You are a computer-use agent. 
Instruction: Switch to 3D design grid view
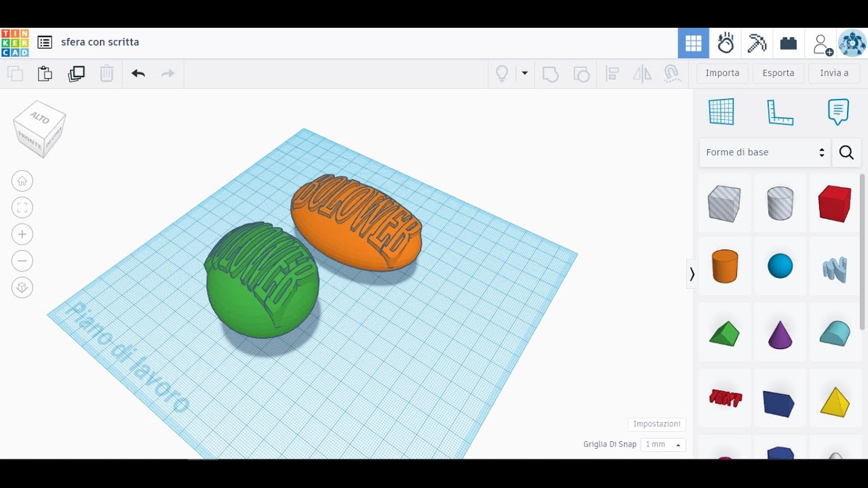(693, 43)
